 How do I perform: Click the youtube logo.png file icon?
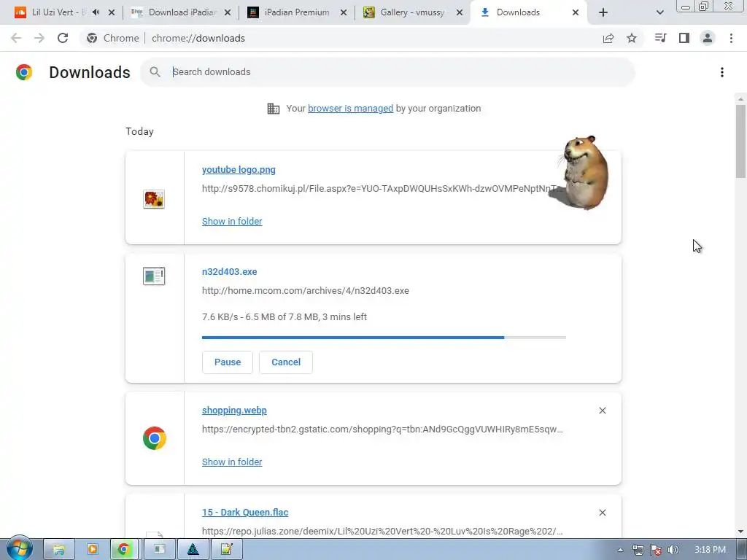(154, 198)
